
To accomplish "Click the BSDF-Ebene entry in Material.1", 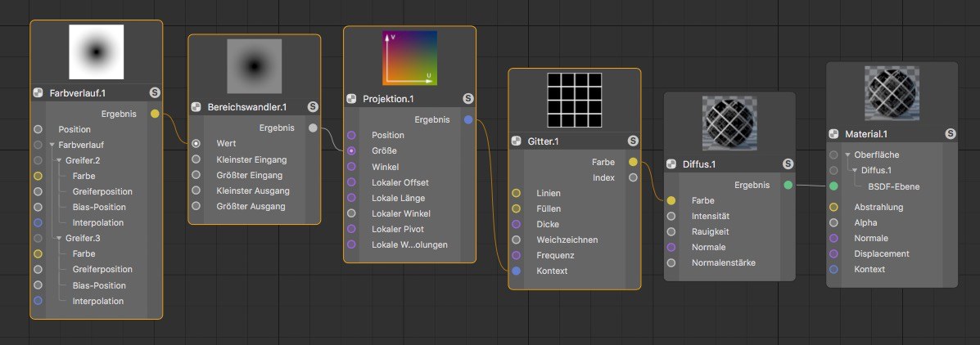I will [x=893, y=186].
